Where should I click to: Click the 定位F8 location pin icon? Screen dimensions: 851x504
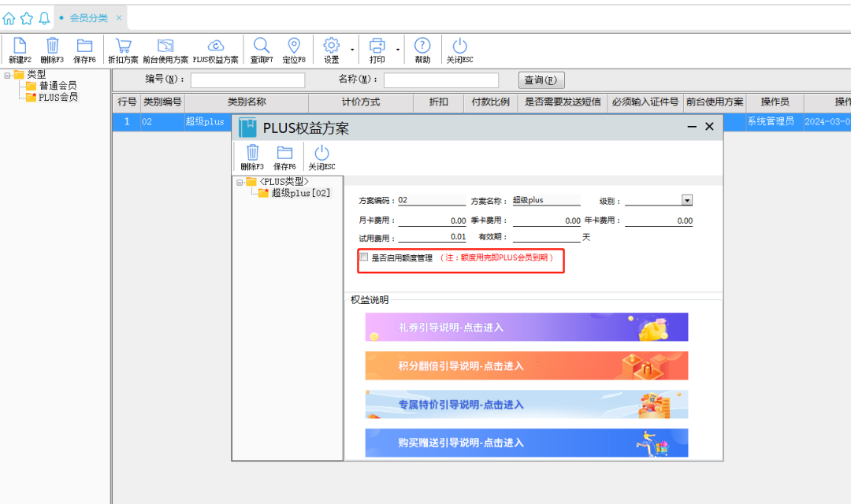pos(294,46)
